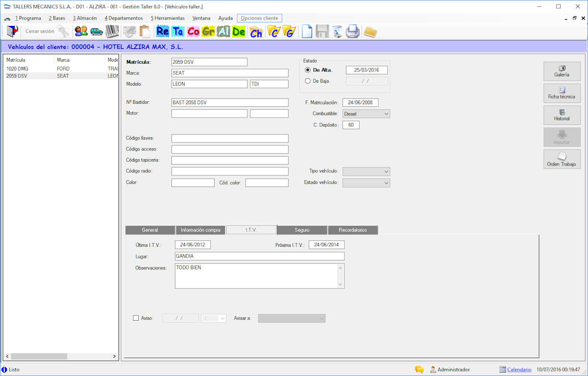Switch to the Recordatorios tab
Viewport: 588px width, 376px height.
click(353, 230)
